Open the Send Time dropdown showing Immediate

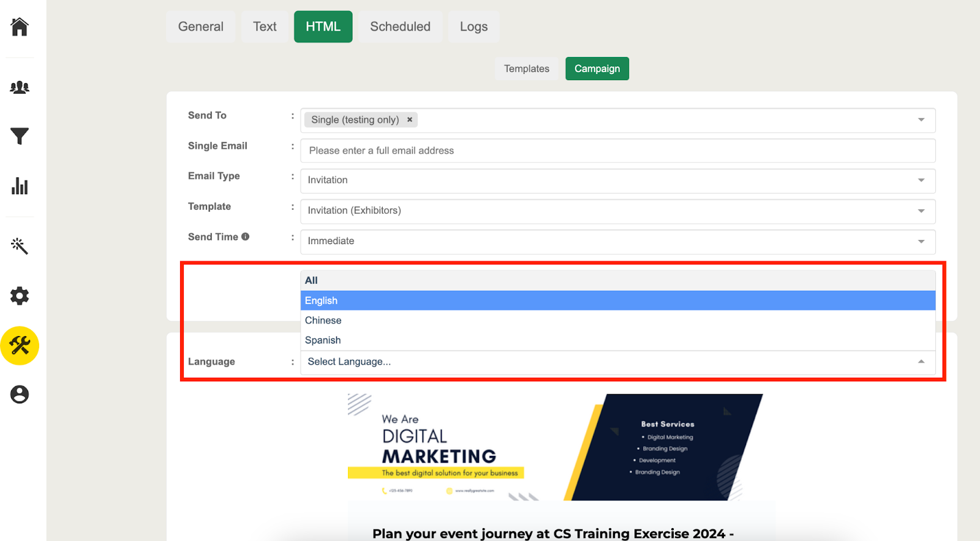(x=618, y=242)
